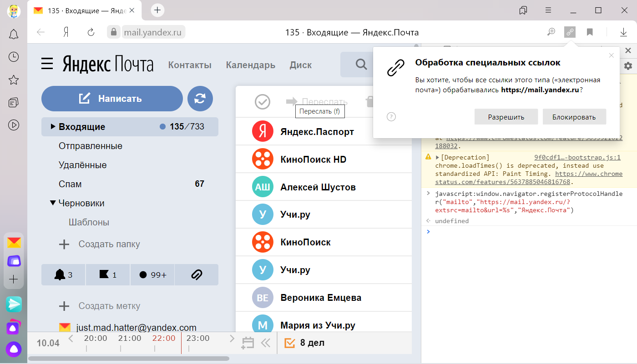Filter flagged messages
637x364 pixels.
point(108,274)
